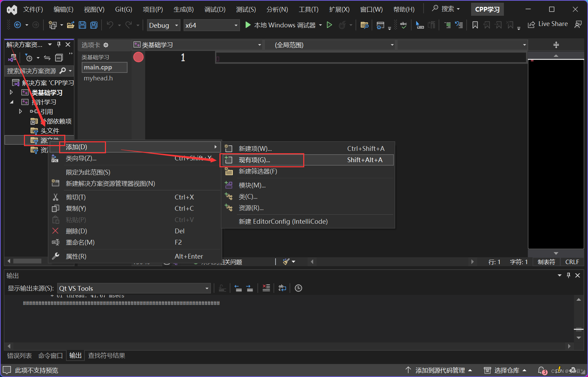Click 添加到源代码管理 in status bar
The height and width of the screenshot is (377, 588).
pyautogui.click(x=439, y=370)
